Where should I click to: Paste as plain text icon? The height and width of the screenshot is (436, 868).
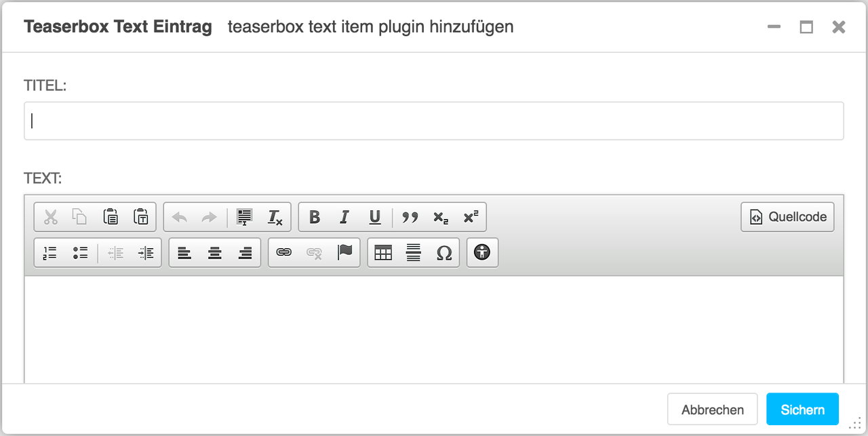pos(141,217)
